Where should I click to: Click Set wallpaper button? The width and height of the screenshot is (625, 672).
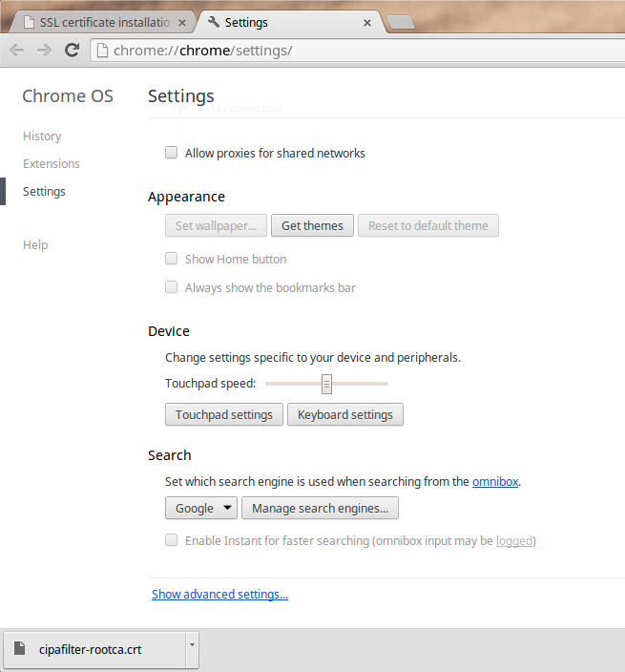(x=216, y=225)
